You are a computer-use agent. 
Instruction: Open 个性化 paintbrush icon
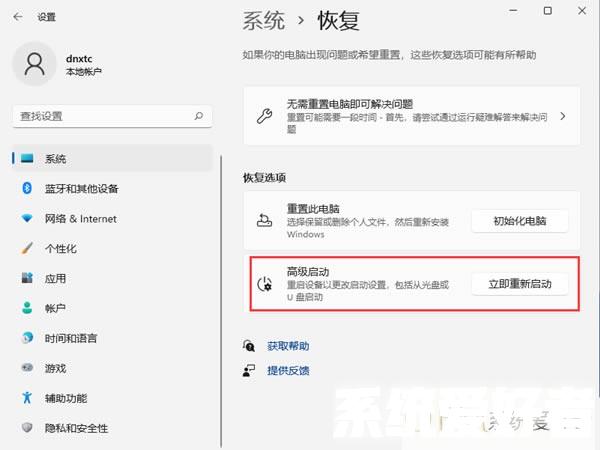pos(27,249)
